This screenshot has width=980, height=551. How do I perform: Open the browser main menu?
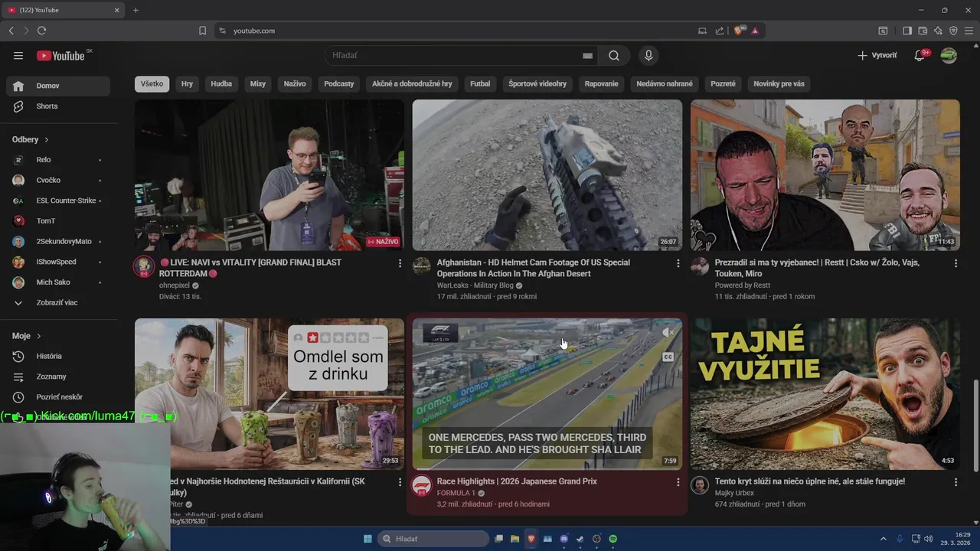pos(969,31)
